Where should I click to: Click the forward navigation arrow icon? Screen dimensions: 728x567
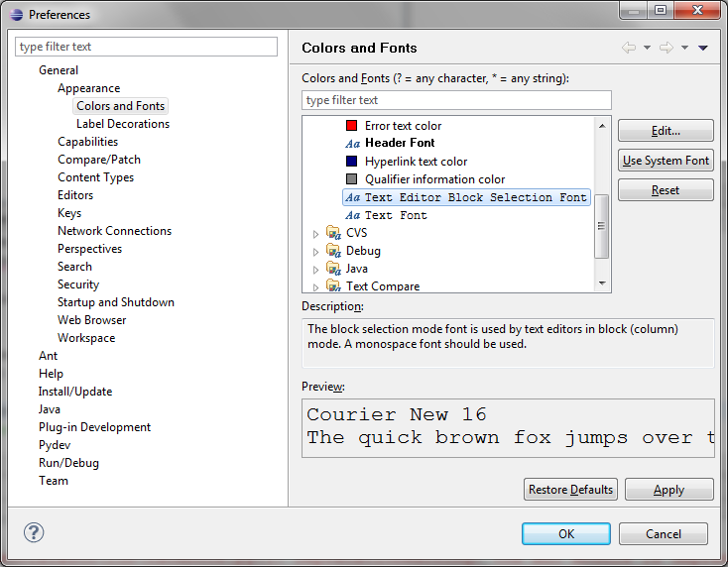(x=667, y=48)
